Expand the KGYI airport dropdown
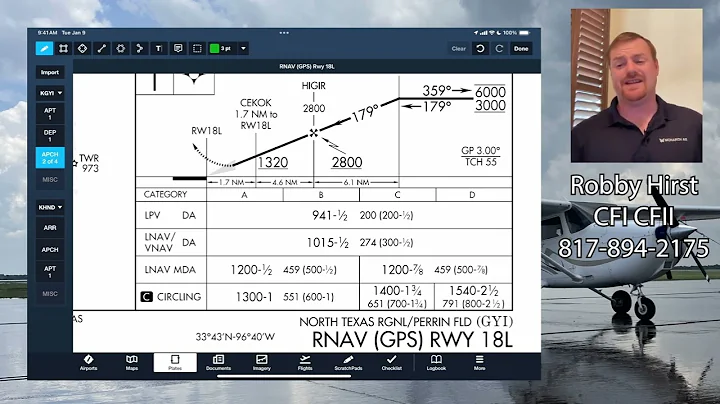This screenshot has height=404, width=720. coord(50,93)
